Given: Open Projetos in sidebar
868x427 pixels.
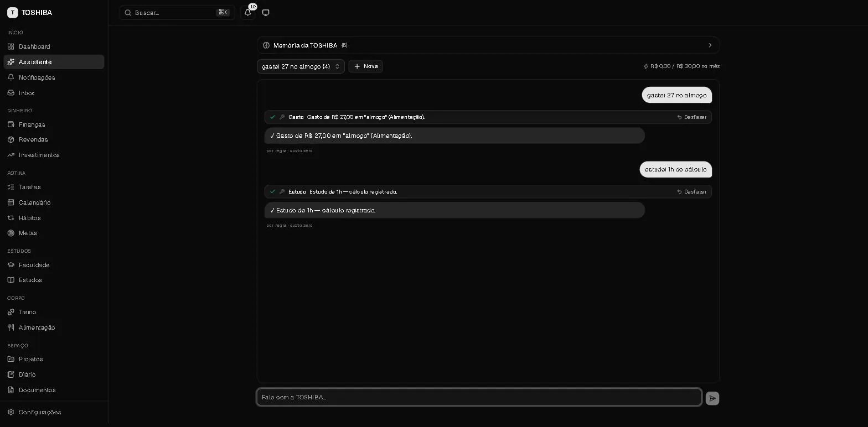Looking at the screenshot, I should point(54,359).
